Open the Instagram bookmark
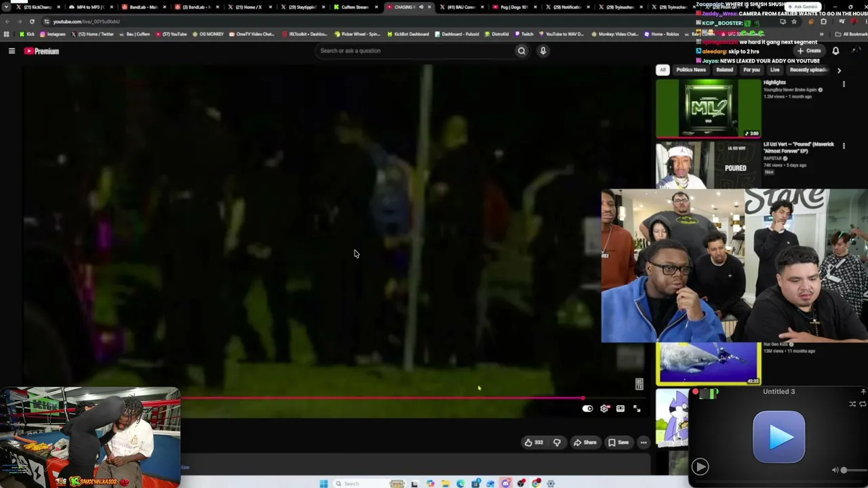The height and width of the screenshot is (488, 868). coord(53,34)
